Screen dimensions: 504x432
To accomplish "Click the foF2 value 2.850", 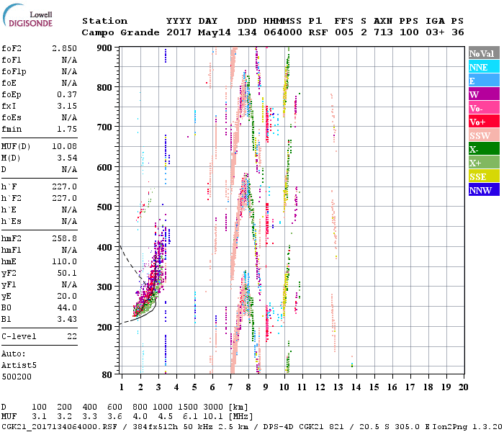I will (63, 48).
